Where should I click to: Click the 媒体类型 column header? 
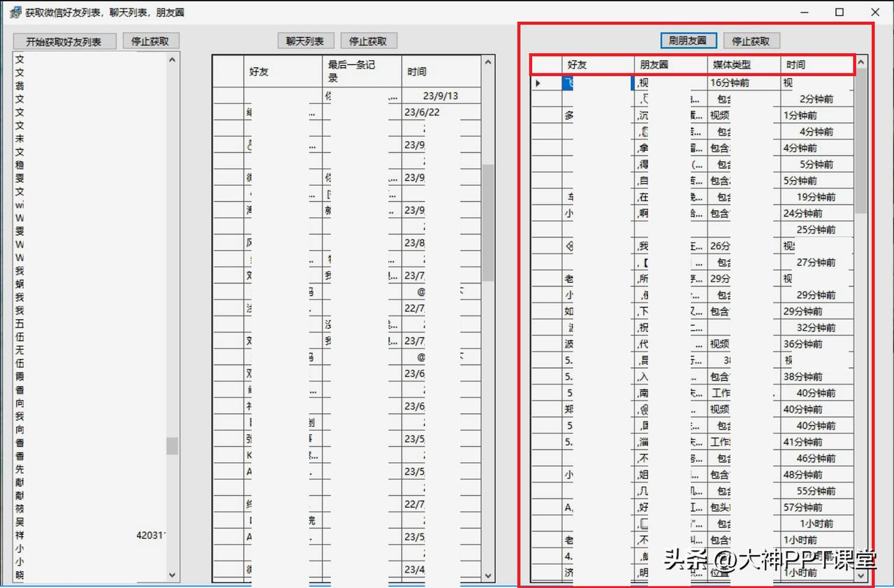(744, 65)
